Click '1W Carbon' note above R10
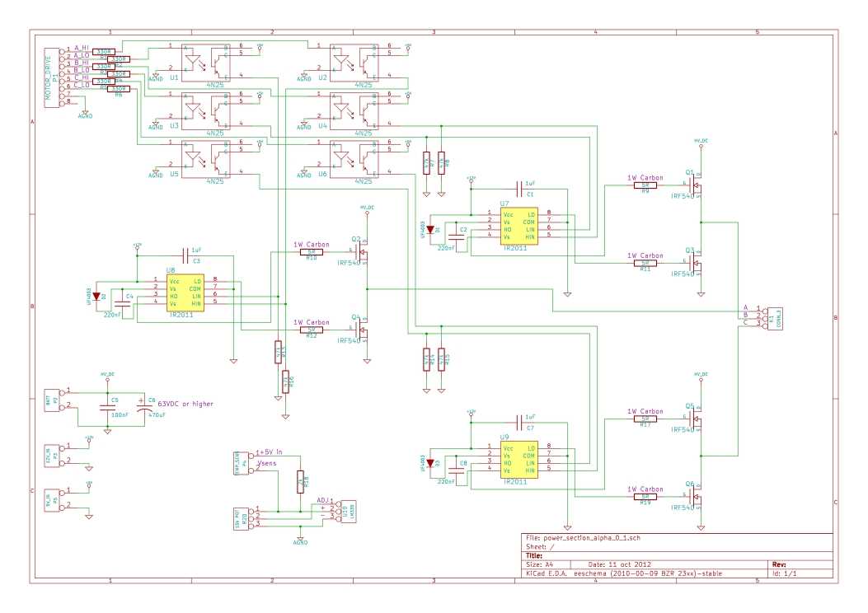This screenshot has height=613, width=868. point(311,244)
